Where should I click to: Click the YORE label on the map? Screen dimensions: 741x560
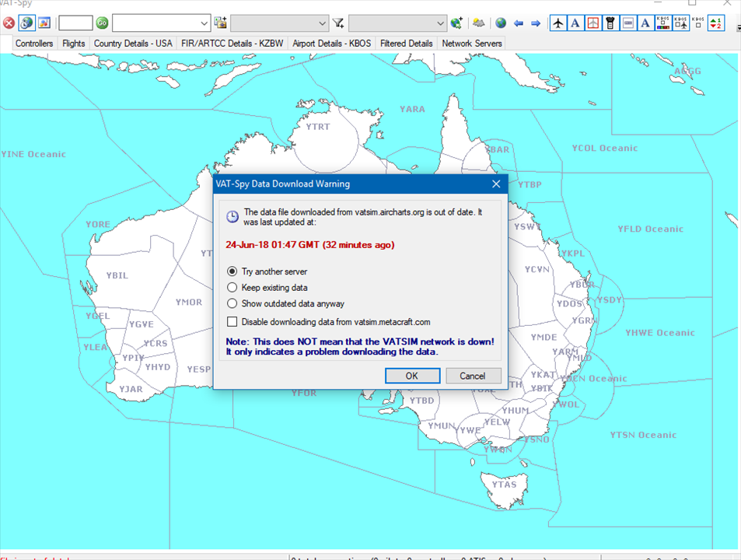point(98,225)
